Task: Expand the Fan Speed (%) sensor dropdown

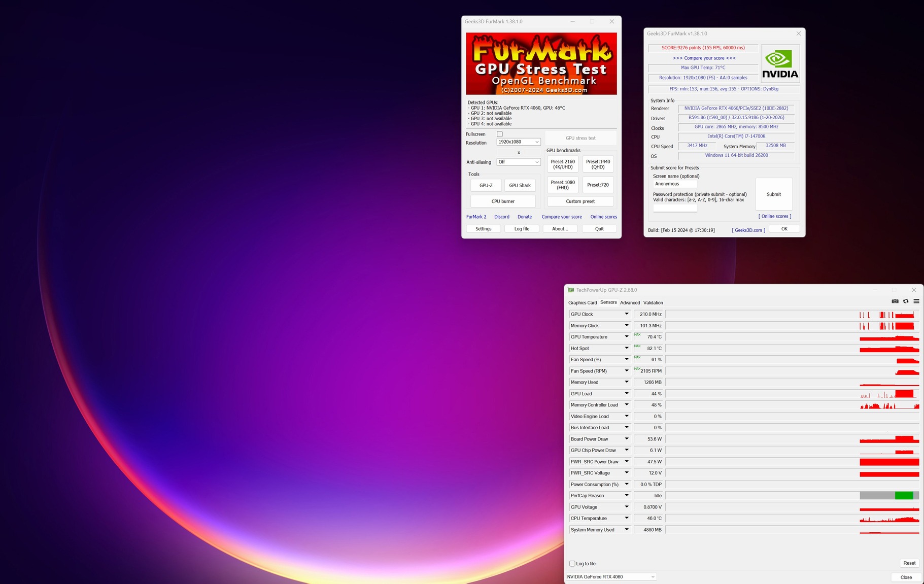Action: 627,359
